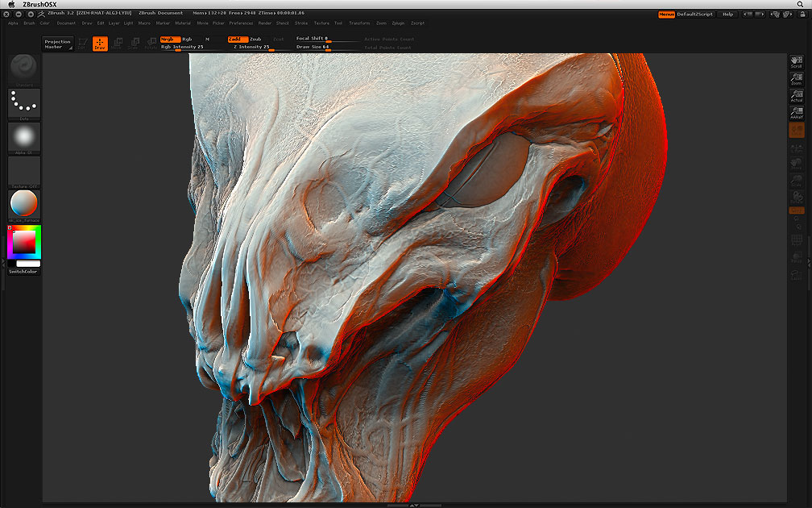Screen dimensions: 812x508
Task: Click the dimmed grid Frame icon in right shelf
Action: 797,240
